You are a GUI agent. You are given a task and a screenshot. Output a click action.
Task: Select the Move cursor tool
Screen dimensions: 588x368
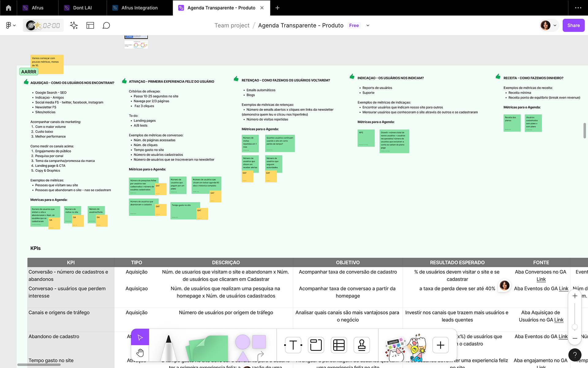tap(140, 337)
